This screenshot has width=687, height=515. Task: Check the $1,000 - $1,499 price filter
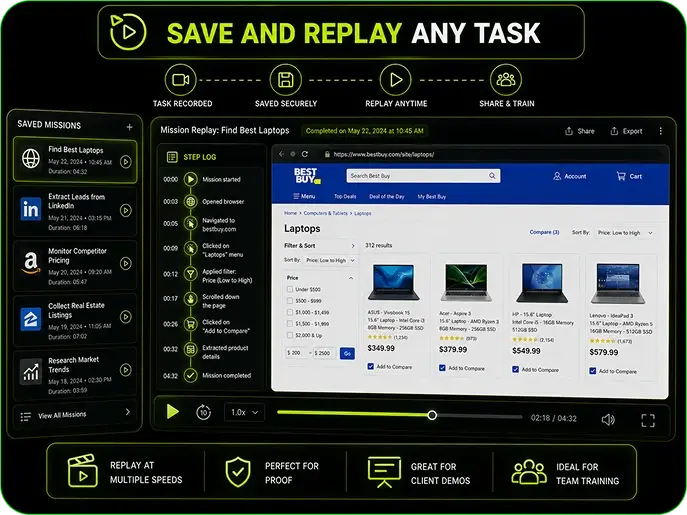[290, 312]
